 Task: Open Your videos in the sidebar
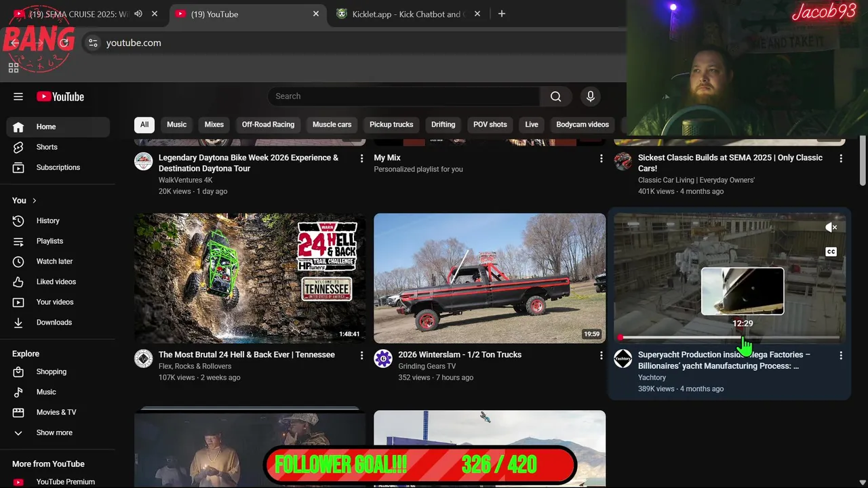tap(58, 302)
